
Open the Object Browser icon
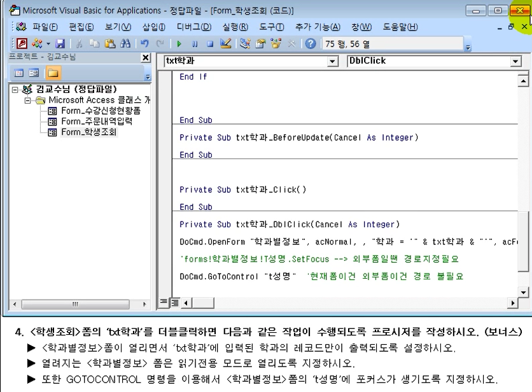point(276,43)
